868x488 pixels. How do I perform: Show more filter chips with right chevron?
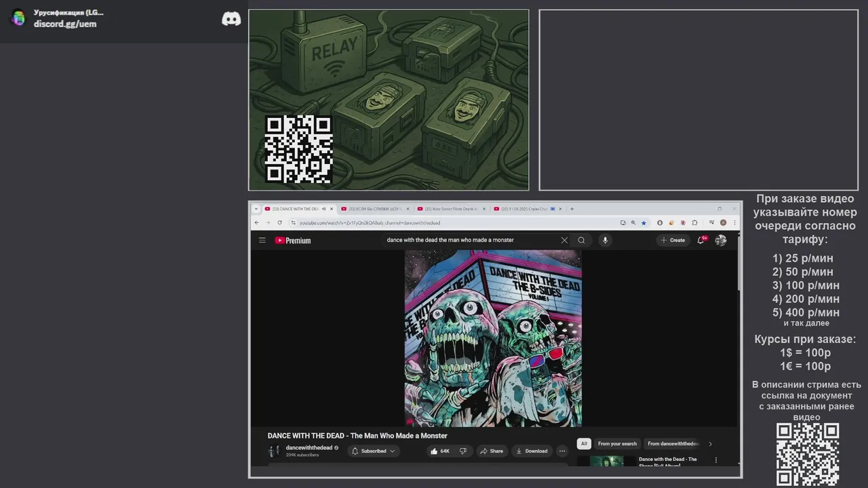[x=710, y=444]
